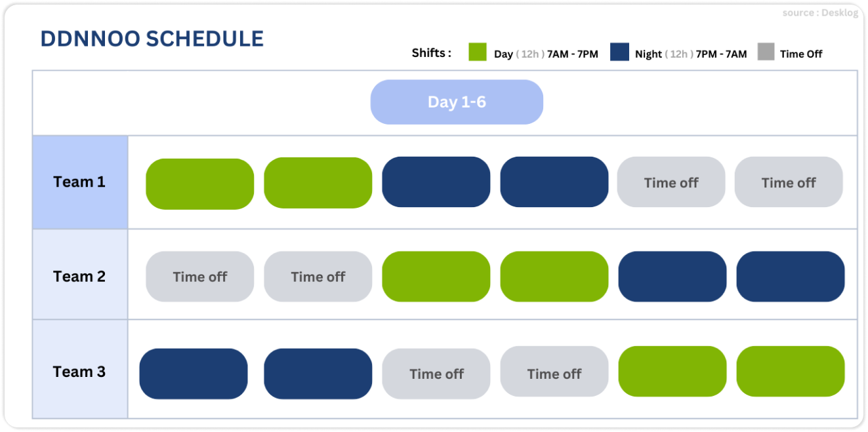Click the green Day shift legend swatch
The width and height of the screenshot is (868, 432).
[x=477, y=52]
